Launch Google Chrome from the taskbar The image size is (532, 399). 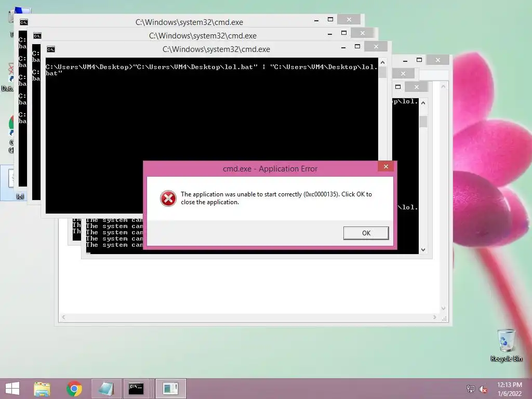point(74,389)
